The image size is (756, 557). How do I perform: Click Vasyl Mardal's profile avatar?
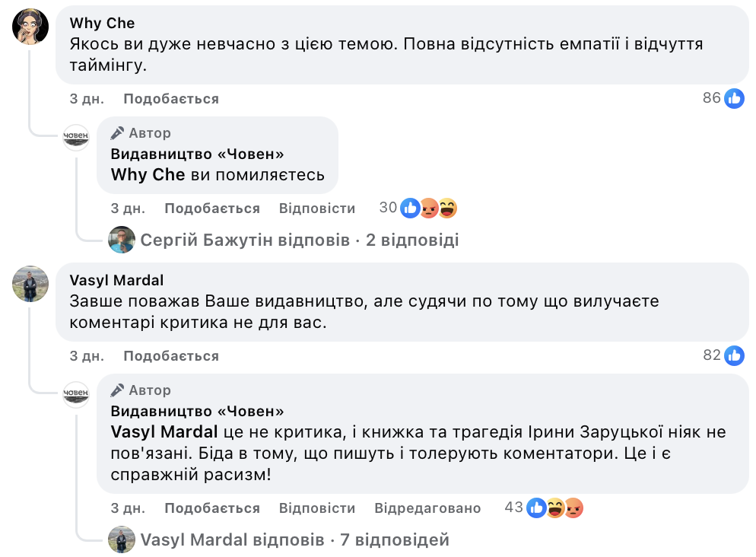click(30, 284)
